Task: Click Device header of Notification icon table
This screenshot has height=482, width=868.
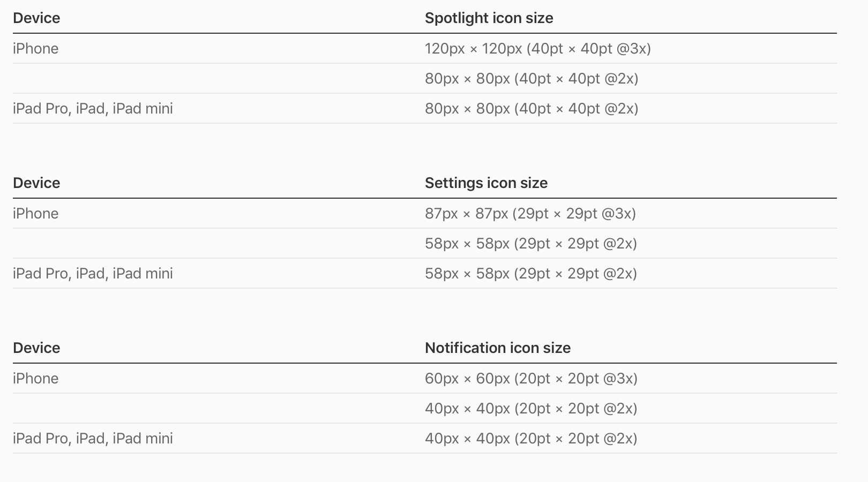Action: pos(36,348)
